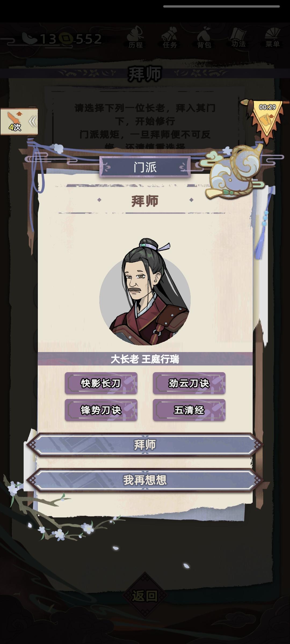
Task: Open the 菜单 fan menu icon
Action: point(273,37)
